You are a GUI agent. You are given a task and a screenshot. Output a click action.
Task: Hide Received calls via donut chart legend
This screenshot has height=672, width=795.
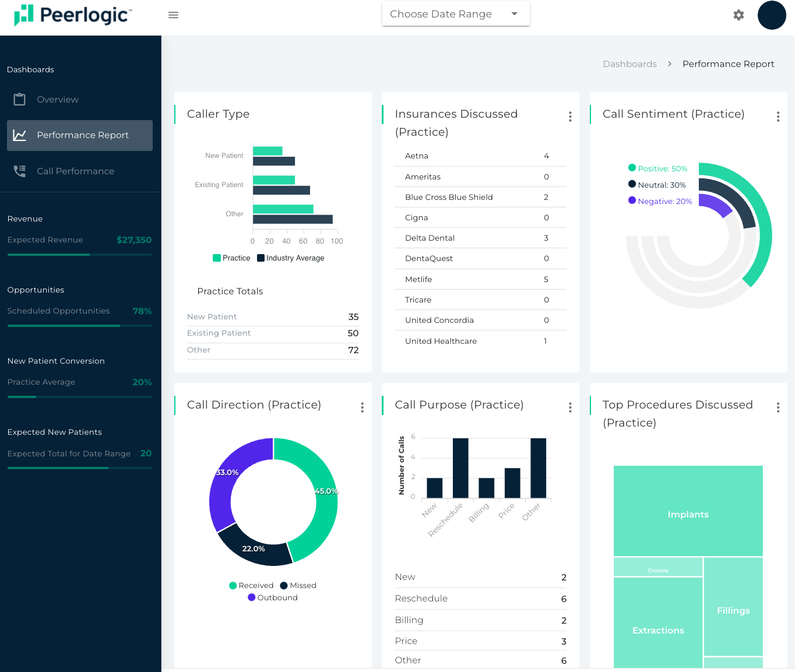coord(251,585)
